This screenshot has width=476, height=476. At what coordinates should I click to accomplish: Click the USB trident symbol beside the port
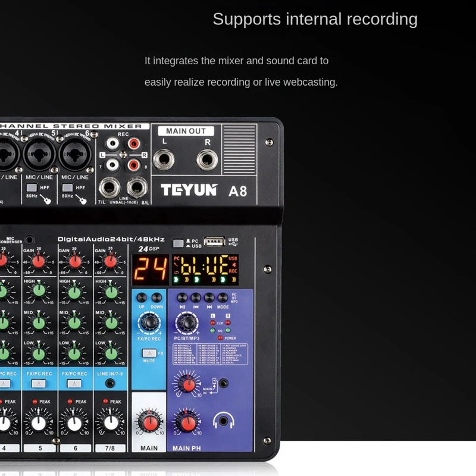coord(233,244)
